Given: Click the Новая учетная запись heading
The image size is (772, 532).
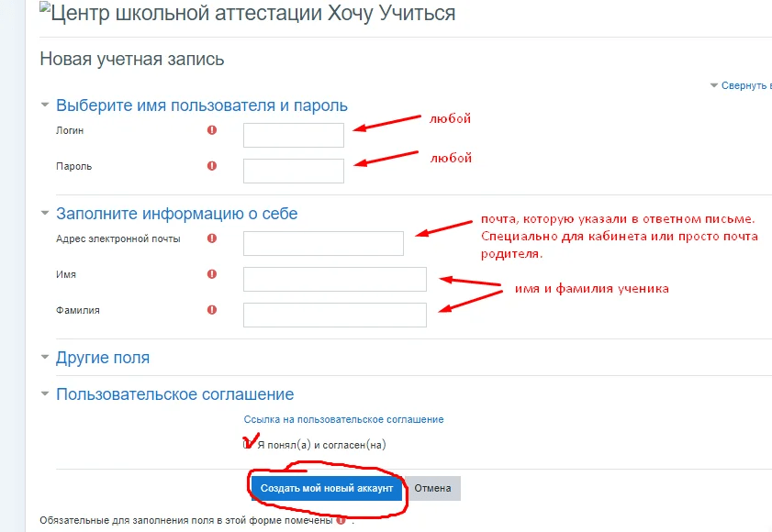Looking at the screenshot, I should point(132,59).
